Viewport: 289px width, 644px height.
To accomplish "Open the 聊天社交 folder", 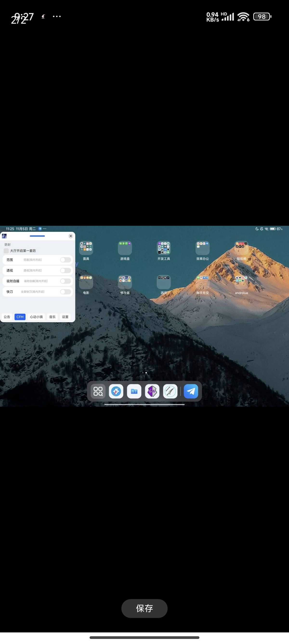I will coord(202,282).
